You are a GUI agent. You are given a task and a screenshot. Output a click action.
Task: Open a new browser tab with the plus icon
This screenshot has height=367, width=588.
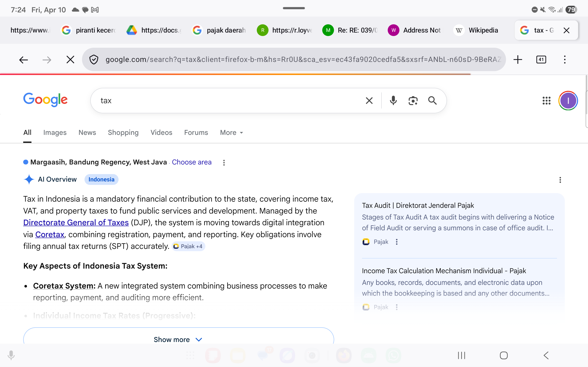pos(517,59)
